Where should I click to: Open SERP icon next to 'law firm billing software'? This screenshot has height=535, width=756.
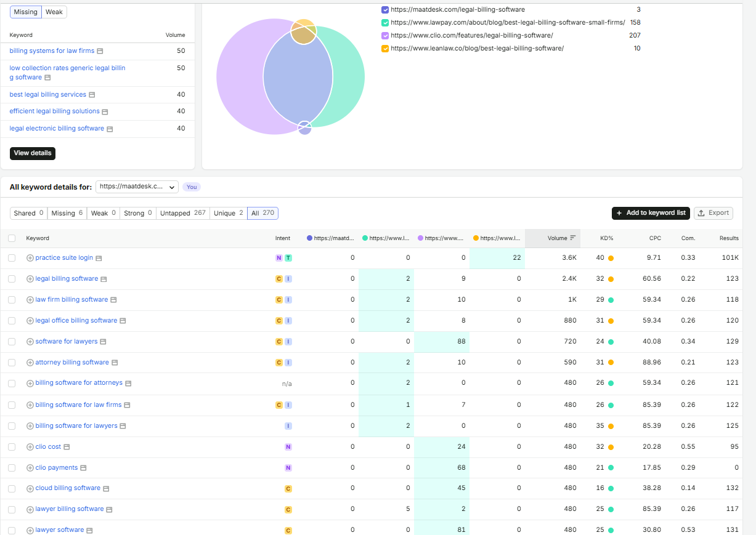113,300
